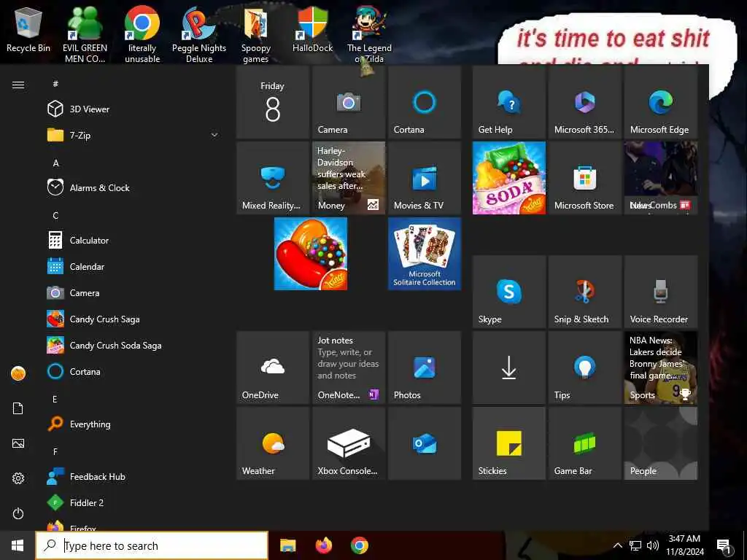Open the Microsoft 365 tile
Viewport: 747px width, 560px height.
pyautogui.click(x=585, y=102)
